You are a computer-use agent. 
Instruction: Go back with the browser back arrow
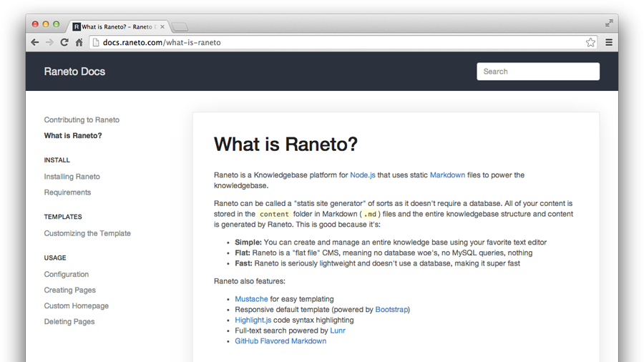[35, 42]
